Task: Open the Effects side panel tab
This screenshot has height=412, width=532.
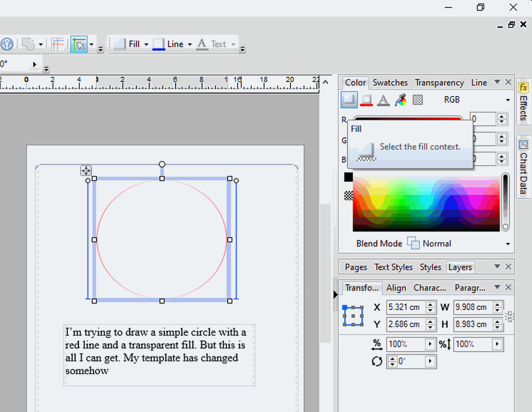Action: [523, 101]
